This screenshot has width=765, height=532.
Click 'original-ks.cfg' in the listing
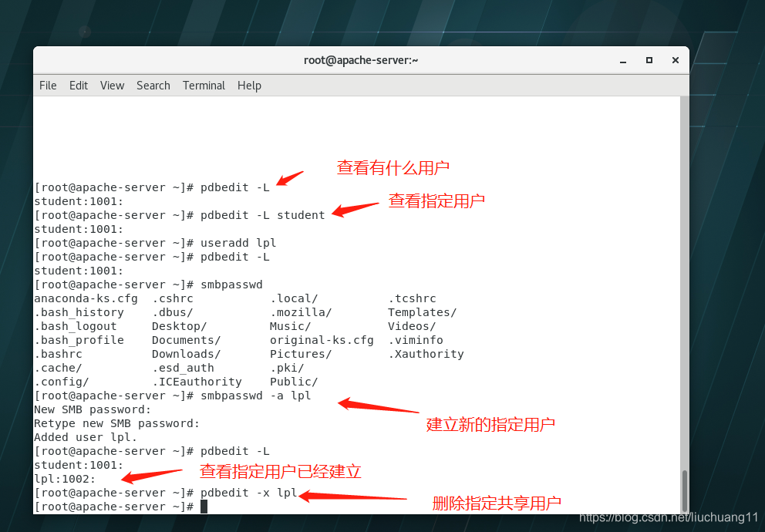pyautogui.click(x=322, y=340)
